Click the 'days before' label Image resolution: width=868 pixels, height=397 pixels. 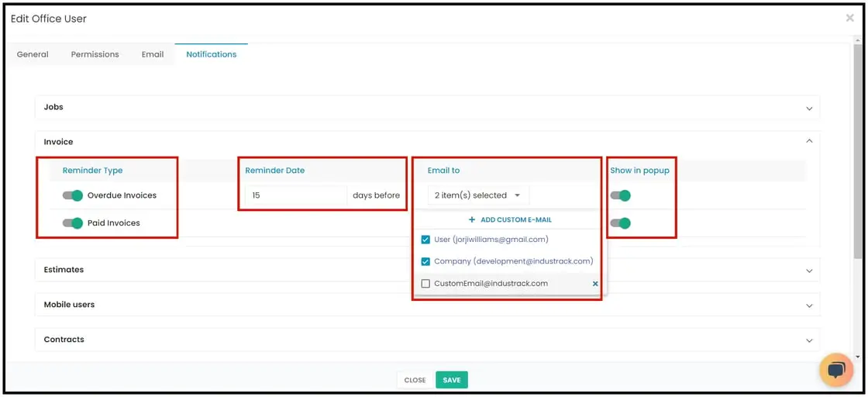tap(376, 195)
